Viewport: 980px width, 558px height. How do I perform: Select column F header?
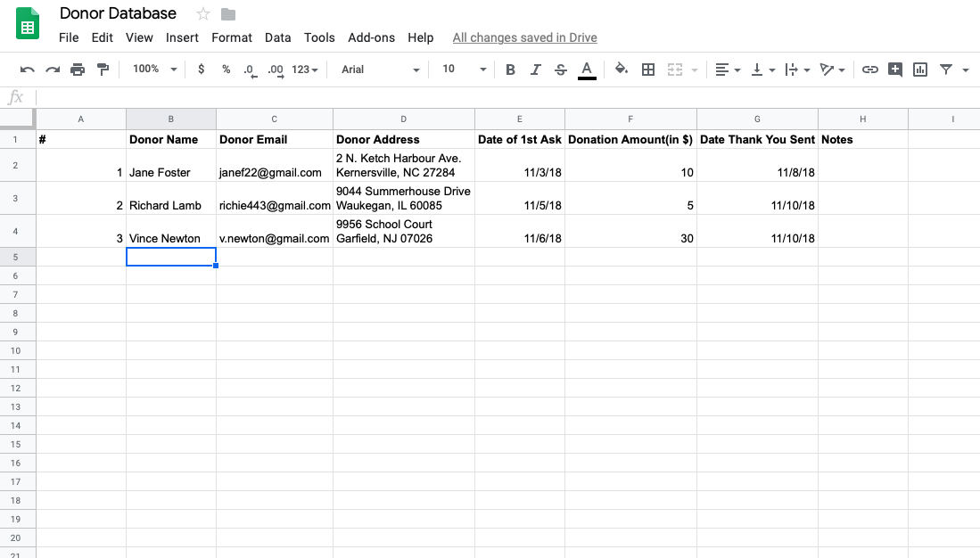630,119
